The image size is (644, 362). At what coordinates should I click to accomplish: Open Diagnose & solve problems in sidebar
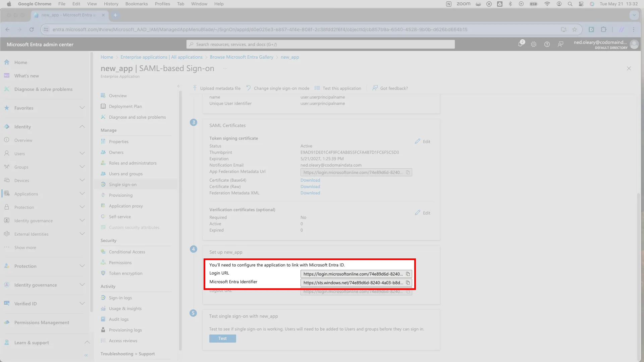click(43, 89)
